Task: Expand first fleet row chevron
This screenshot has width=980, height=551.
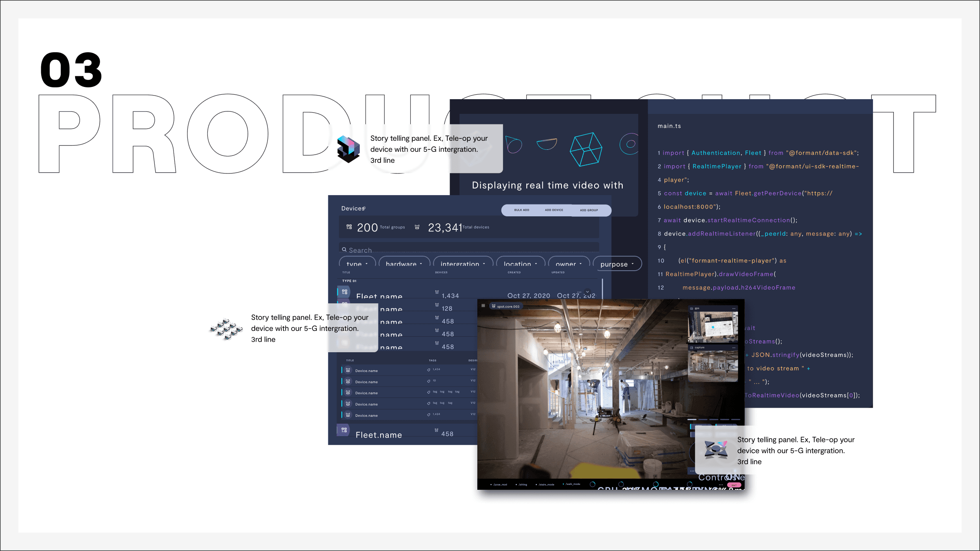Action: [587, 292]
